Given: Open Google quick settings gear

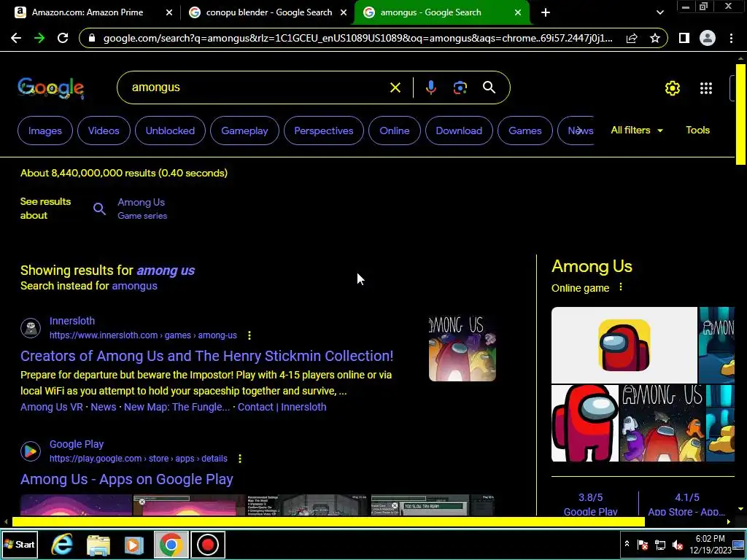Looking at the screenshot, I should 672,88.
